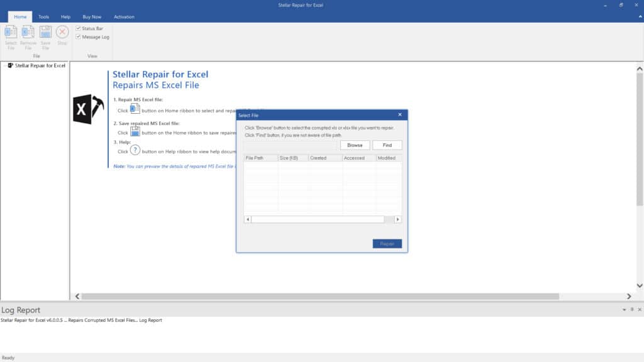The image size is (644, 362).
Task: Open the Tools ribbon tab
Action: click(43, 17)
